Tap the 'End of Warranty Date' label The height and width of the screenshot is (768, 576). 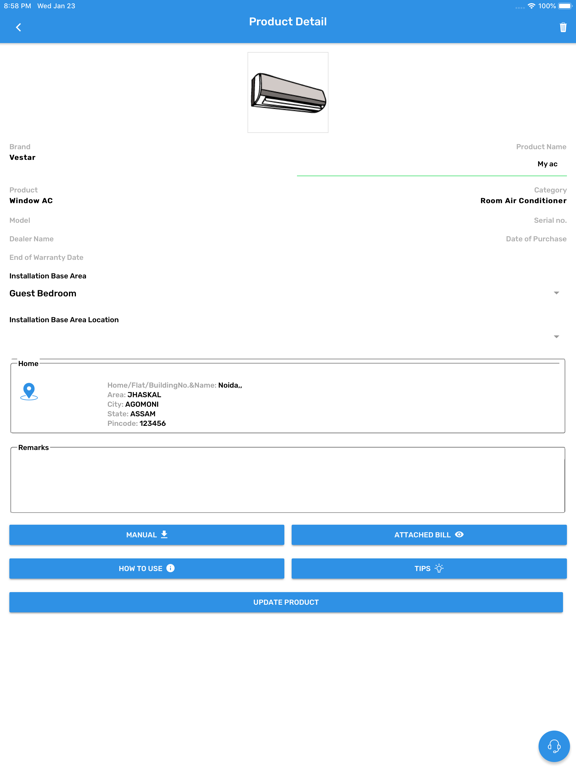46,258
